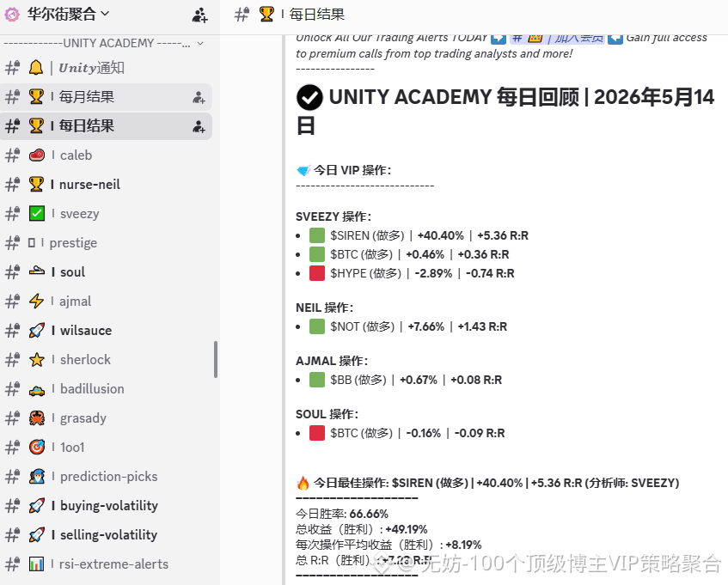Click the taxi icon beside badillusion
Screen dimensions: 728x585
coord(37,390)
